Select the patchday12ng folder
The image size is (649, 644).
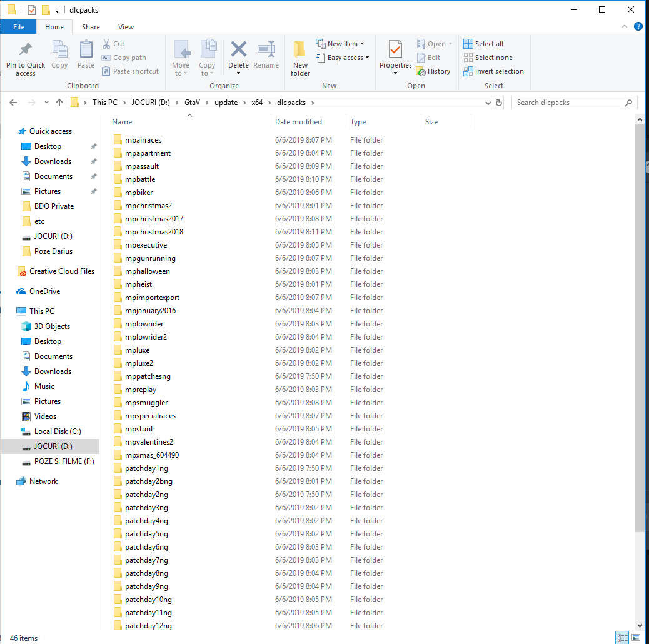[x=148, y=626]
